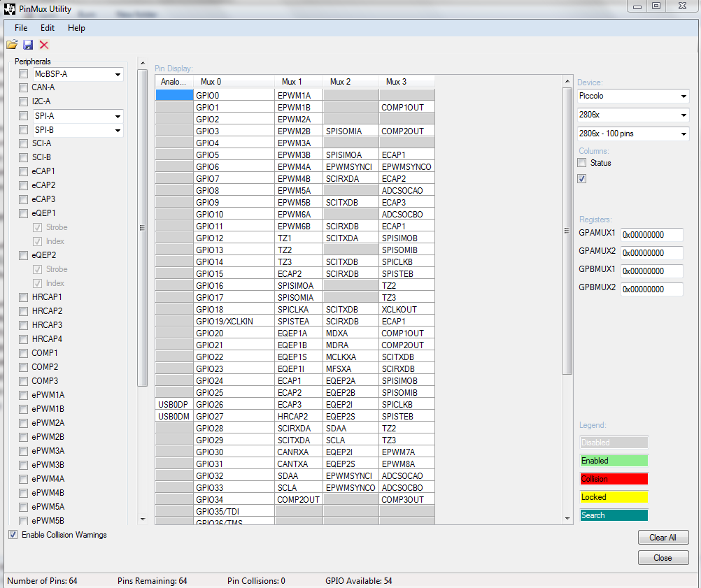Viewport: 701px width, 588px height.
Task: Click the Open file folder icon
Action: [12, 45]
